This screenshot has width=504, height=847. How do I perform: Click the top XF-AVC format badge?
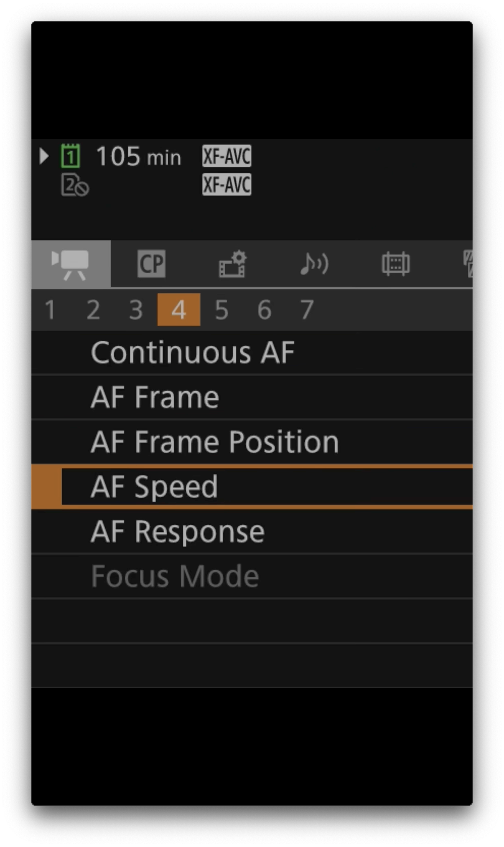[x=226, y=156]
